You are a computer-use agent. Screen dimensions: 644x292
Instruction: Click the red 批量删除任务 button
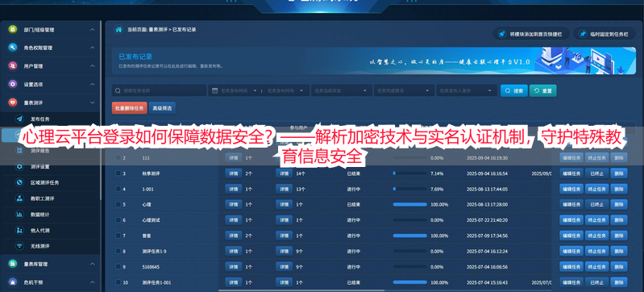130,108
